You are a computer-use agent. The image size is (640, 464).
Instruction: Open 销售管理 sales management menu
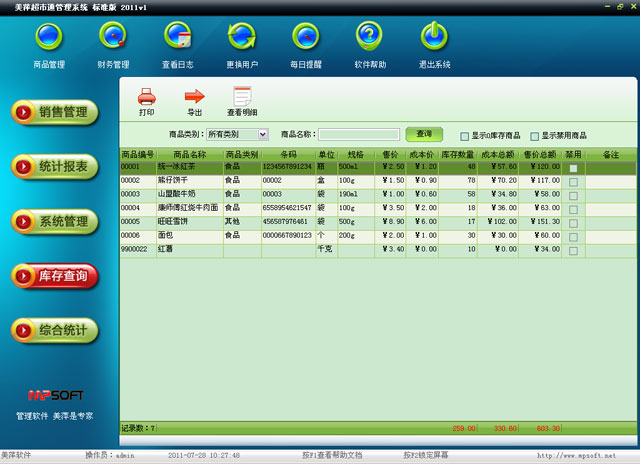click(x=55, y=112)
